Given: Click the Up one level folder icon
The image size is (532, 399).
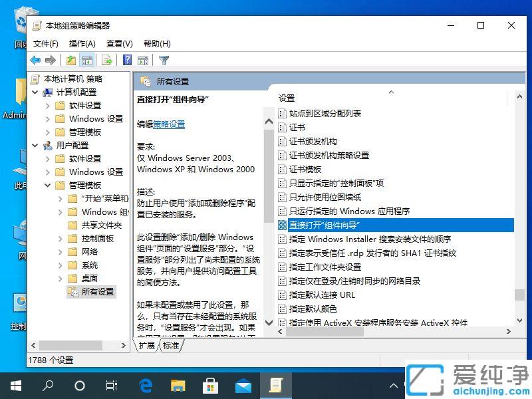Looking at the screenshot, I should tap(70, 60).
